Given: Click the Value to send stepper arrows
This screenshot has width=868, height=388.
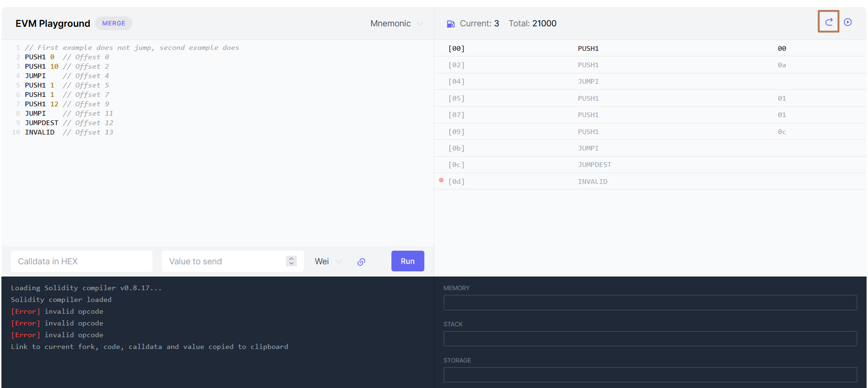Looking at the screenshot, I should point(291,261).
